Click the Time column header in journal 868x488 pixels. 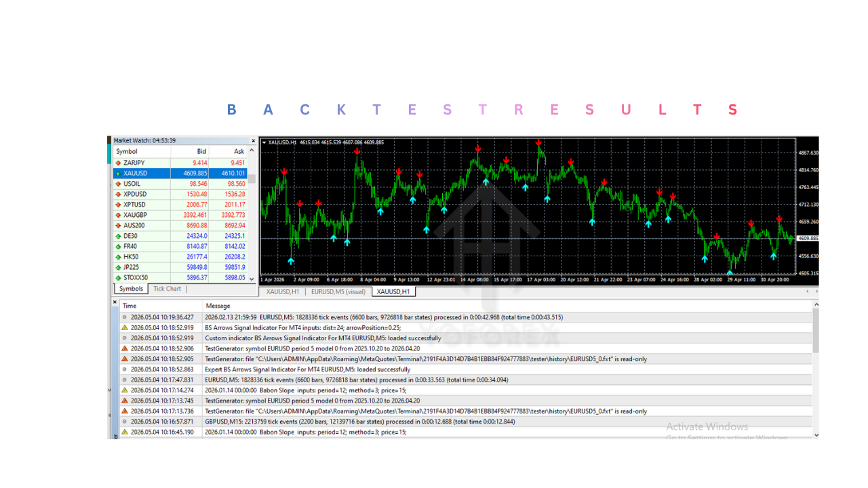pyautogui.click(x=161, y=306)
